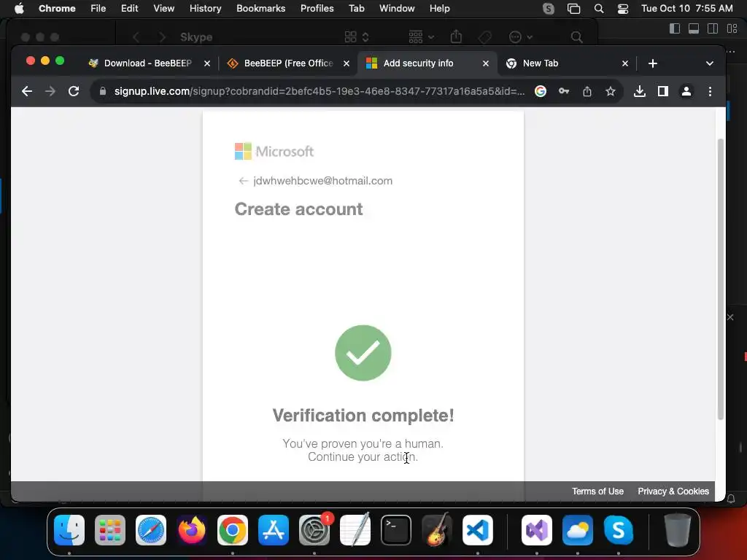The image size is (747, 560).
Task: Click the address bar URL
Action: tap(320, 91)
